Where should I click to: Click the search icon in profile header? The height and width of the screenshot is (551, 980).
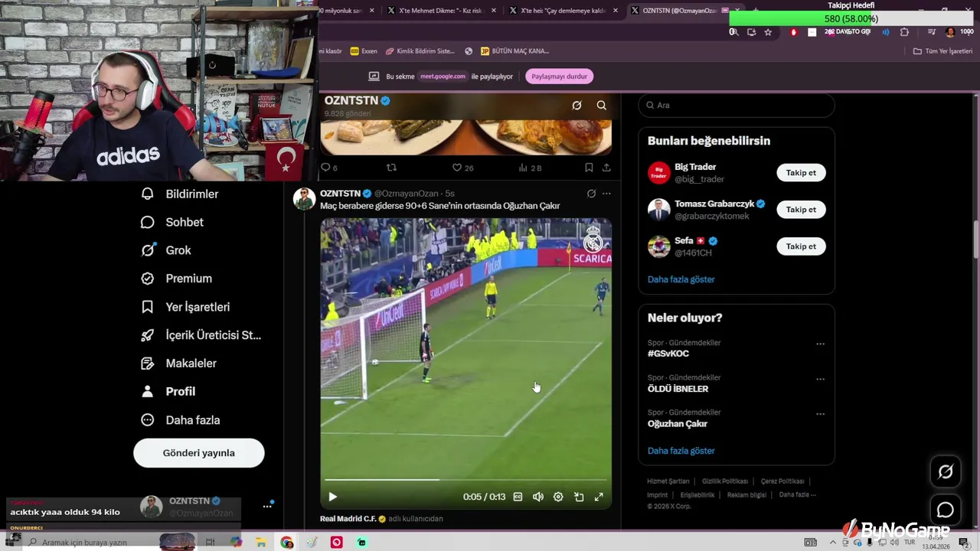pyautogui.click(x=601, y=106)
